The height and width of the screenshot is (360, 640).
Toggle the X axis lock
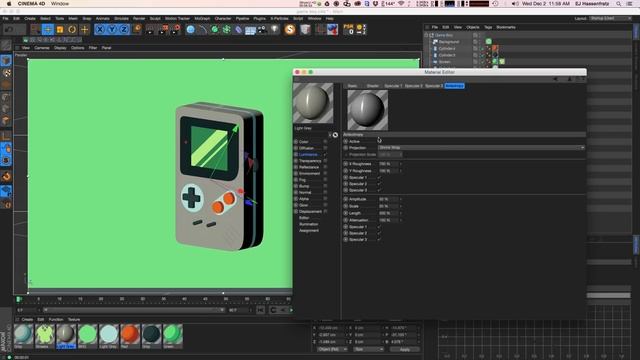100,29
